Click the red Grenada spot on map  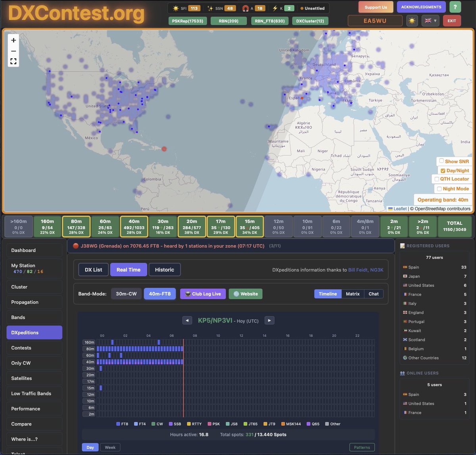pyautogui.click(x=164, y=149)
